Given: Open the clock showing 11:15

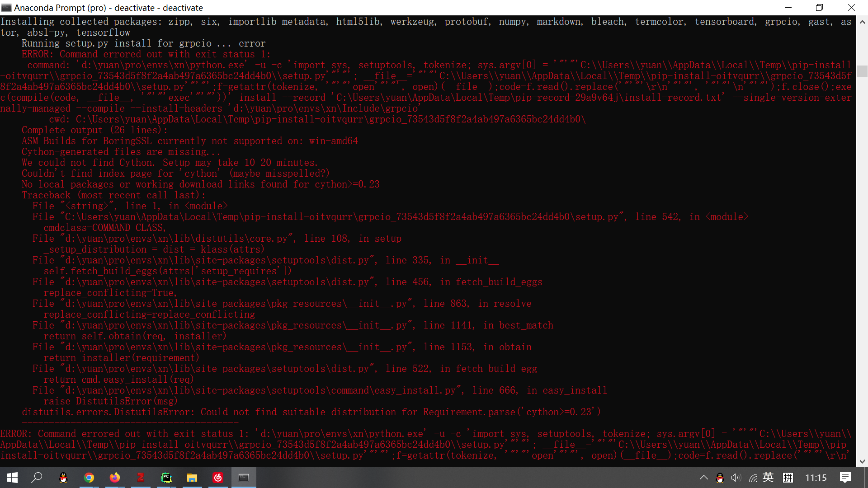Looking at the screenshot, I should (816, 478).
